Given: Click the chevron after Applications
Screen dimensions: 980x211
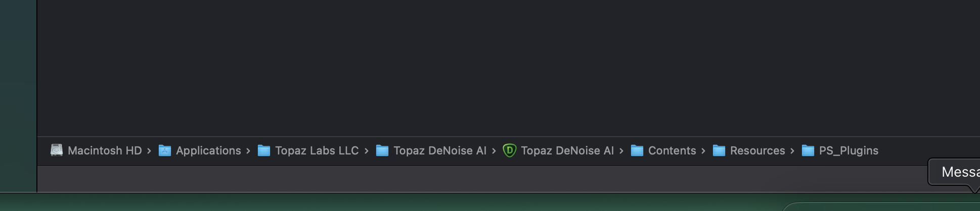Looking at the screenshot, I should click(x=248, y=151).
